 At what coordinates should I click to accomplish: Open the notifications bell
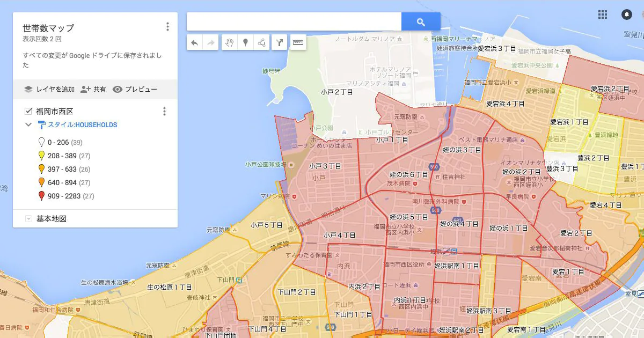[x=626, y=14]
